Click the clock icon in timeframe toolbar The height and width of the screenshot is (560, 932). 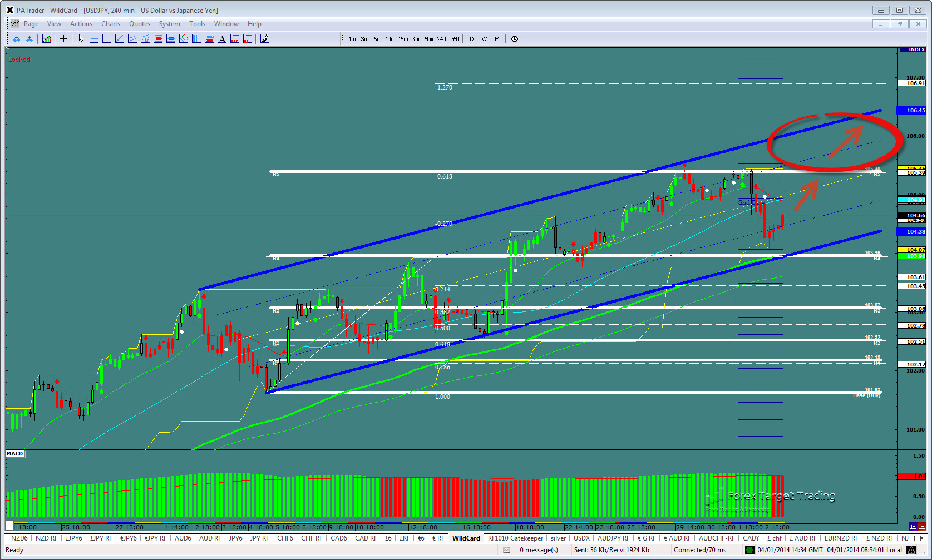click(x=515, y=39)
